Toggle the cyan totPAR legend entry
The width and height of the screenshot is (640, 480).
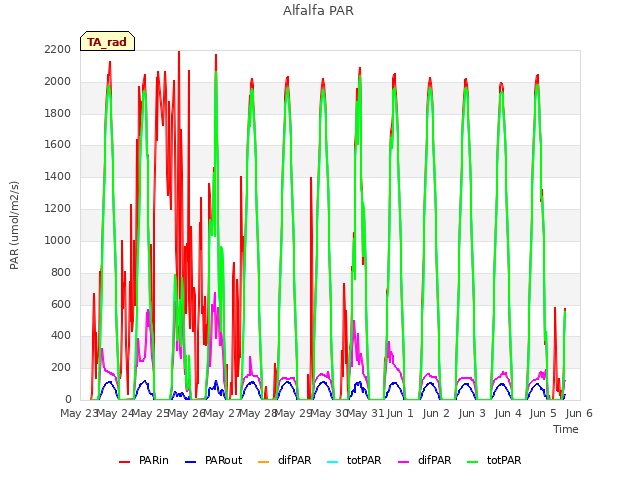pyautogui.click(x=354, y=460)
